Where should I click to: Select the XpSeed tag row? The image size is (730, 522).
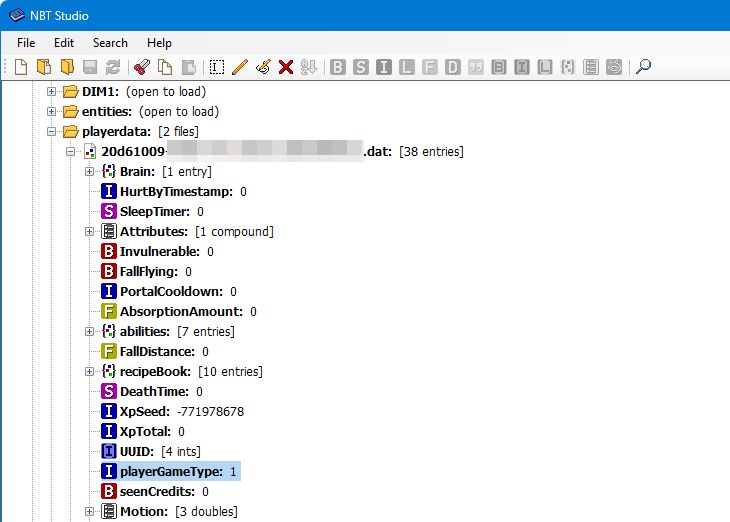172,412
